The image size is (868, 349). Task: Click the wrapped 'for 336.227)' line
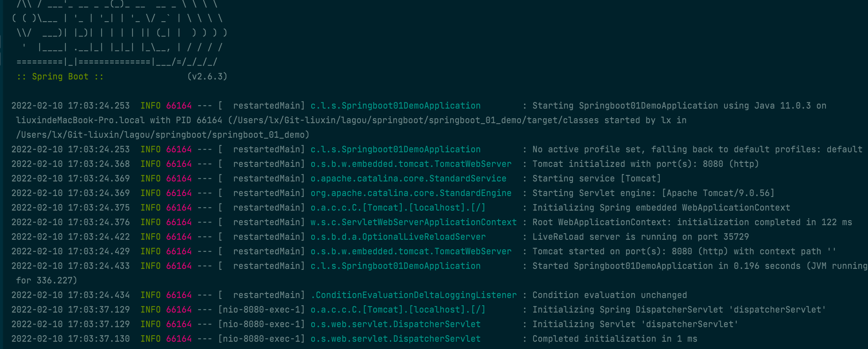(x=47, y=280)
